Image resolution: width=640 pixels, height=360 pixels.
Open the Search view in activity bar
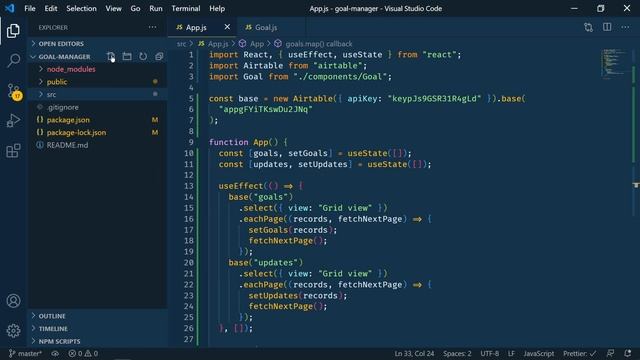click(13, 60)
